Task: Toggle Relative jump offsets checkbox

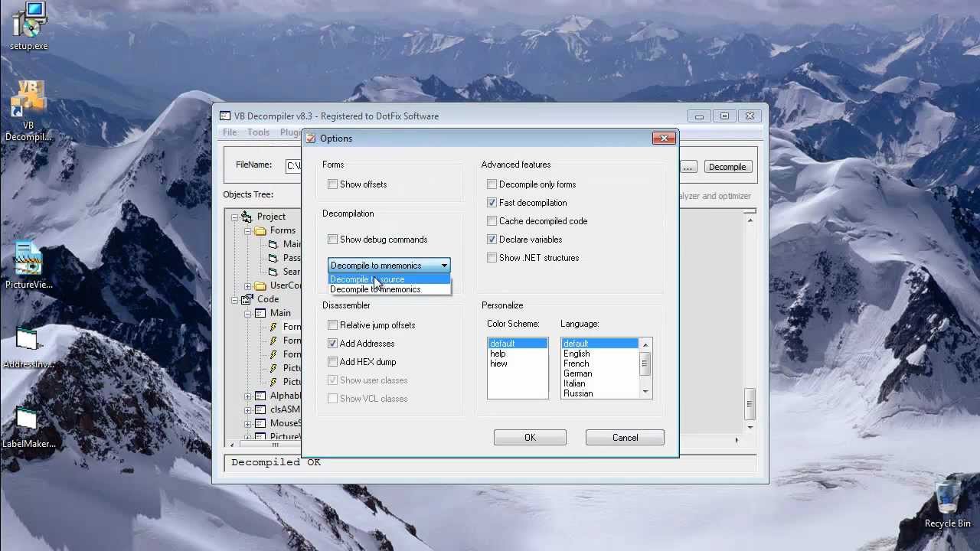Action: tap(332, 325)
